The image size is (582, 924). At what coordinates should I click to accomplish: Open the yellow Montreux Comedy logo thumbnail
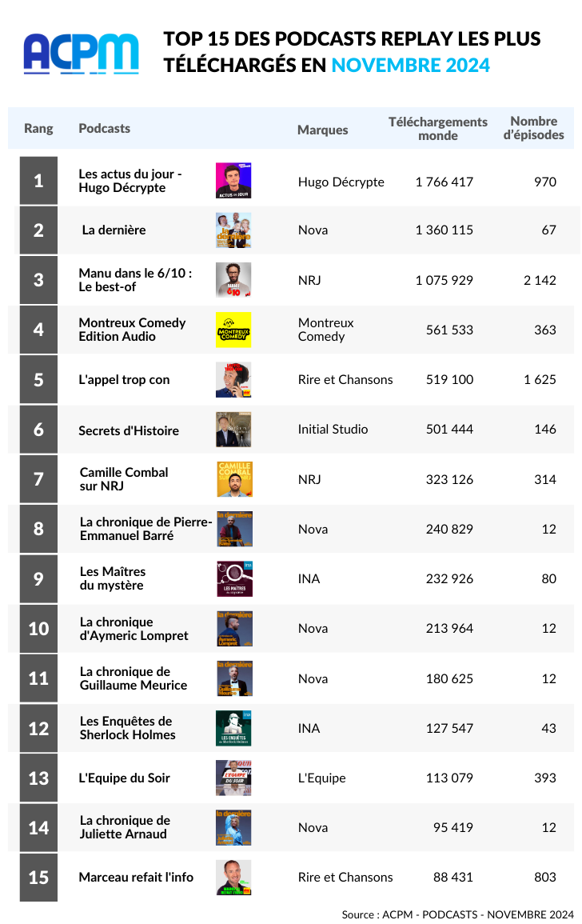233,330
